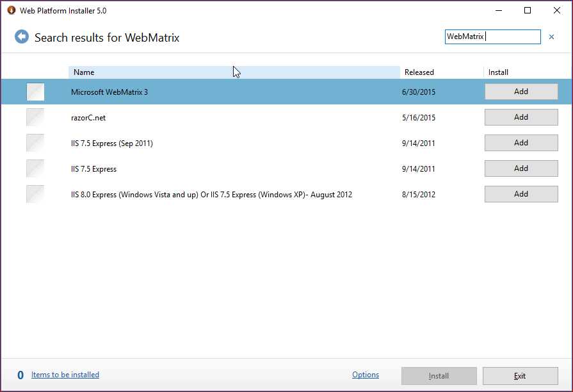573x392 pixels.
Task: Click the zero items count number
Action: click(x=20, y=375)
